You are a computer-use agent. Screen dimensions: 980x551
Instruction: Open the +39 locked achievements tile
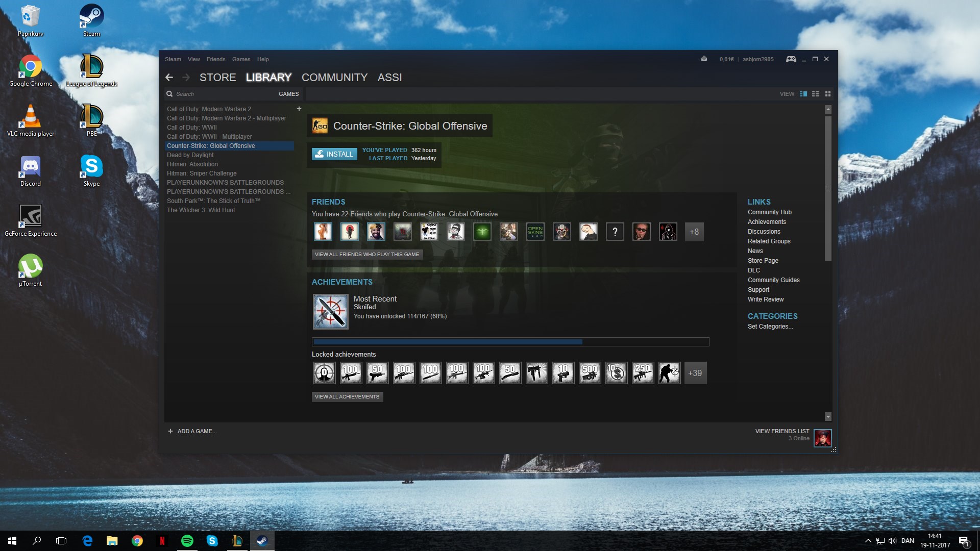click(695, 373)
